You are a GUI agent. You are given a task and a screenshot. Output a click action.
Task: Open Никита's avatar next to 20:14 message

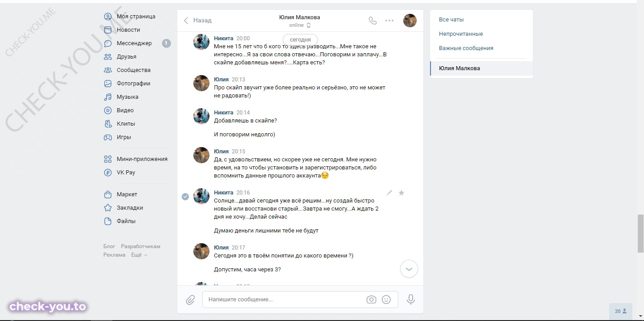201,116
